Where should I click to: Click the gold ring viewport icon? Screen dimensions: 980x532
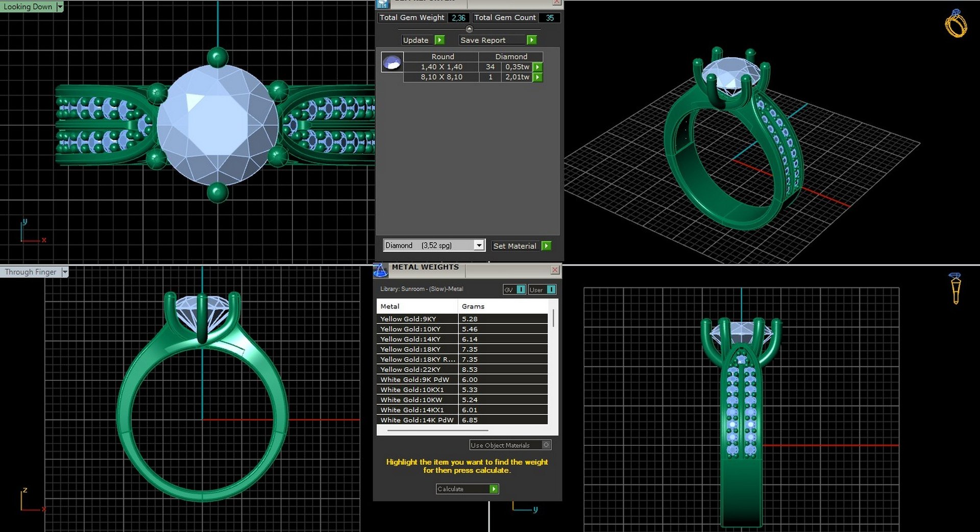click(x=955, y=23)
